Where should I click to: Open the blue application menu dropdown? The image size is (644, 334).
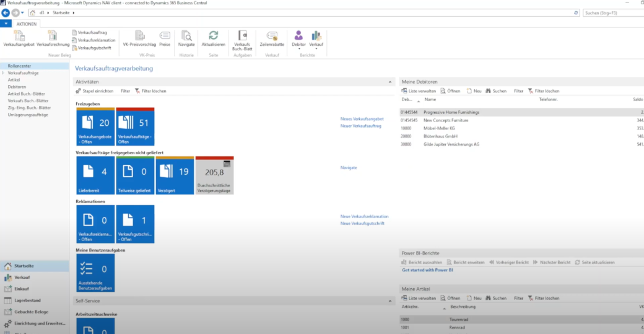[x=6, y=24]
